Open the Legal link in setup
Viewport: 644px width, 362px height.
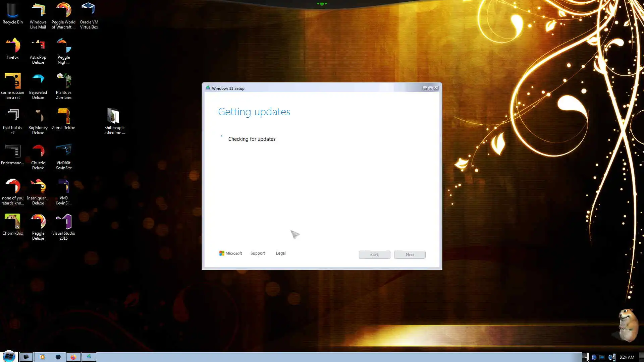281,253
